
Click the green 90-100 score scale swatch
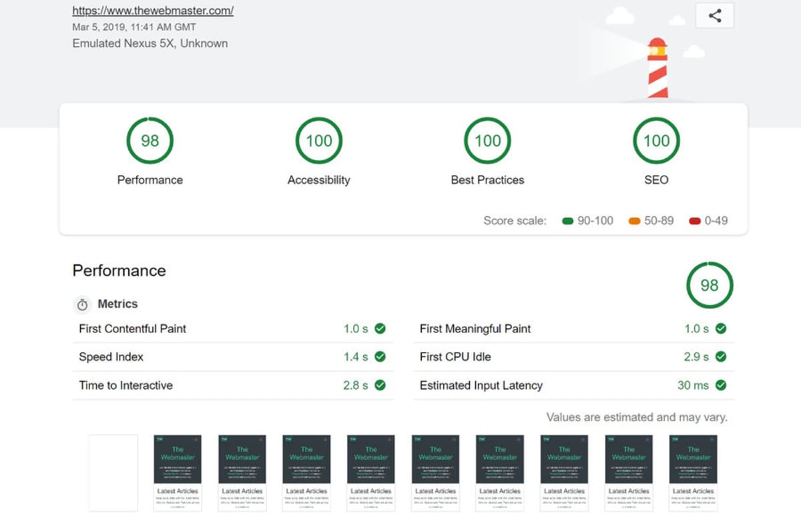568,221
